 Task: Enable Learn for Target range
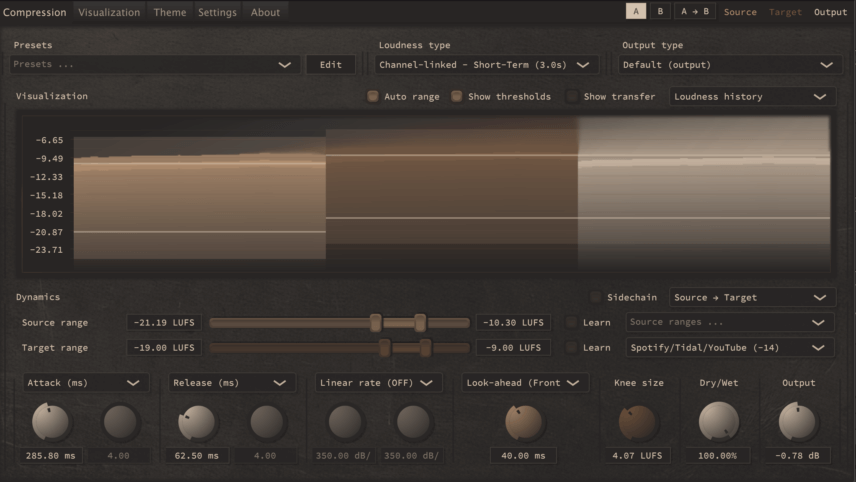click(x=571, y=348)
